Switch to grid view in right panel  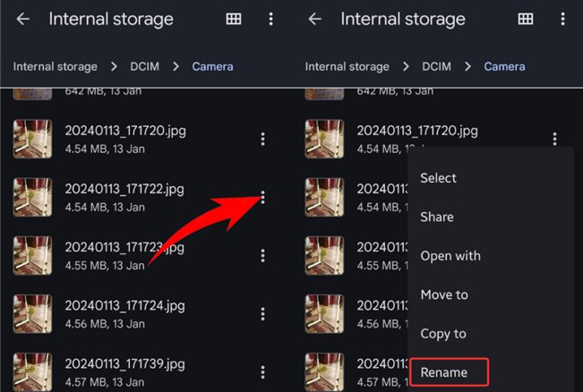point(526,19)
